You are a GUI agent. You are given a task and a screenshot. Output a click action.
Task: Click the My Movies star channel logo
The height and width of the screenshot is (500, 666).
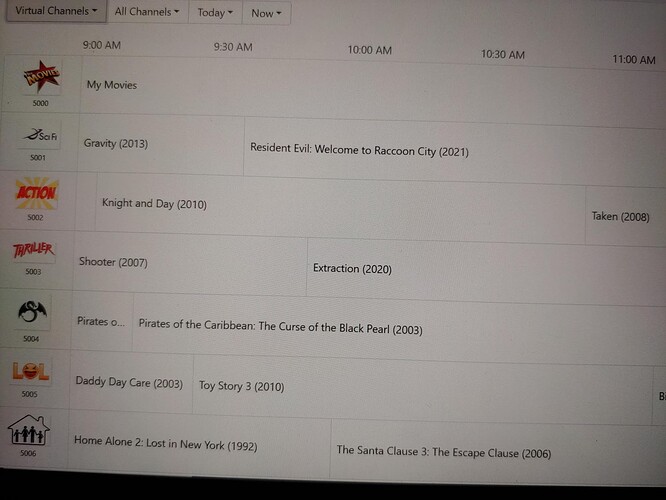coord(41,76)
